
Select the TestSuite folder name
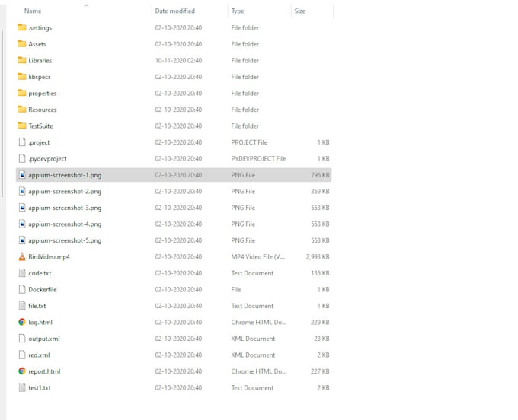coord(40,126)
